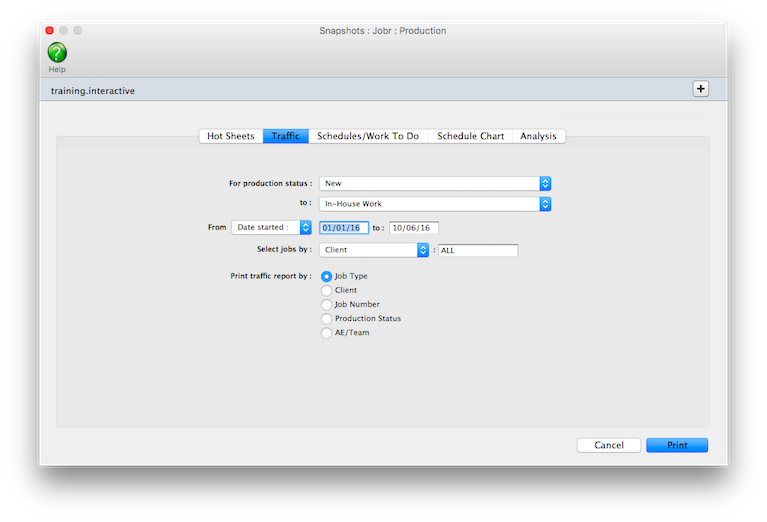The image size is (767, 522).
Task: Click the green Help icon
Action: coord(57,53)
